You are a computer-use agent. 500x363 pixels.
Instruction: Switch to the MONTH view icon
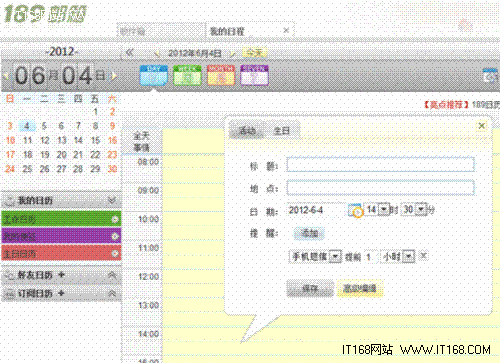pyautogui.click(x=221, y=75)
